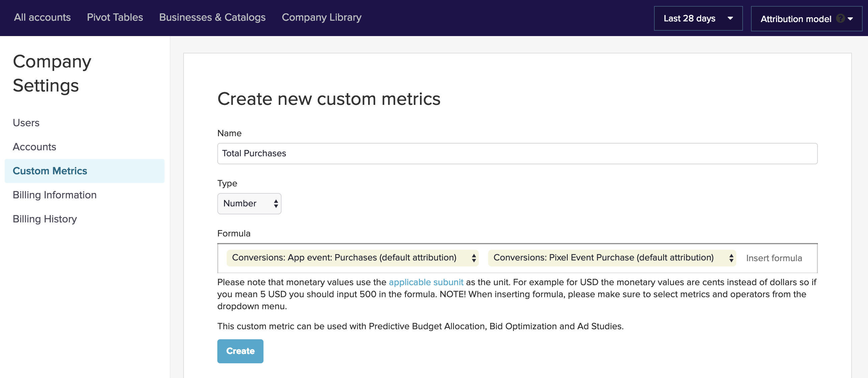Click the Formula field label
Screen dimensions: 868x378
(x=234, y=233)
